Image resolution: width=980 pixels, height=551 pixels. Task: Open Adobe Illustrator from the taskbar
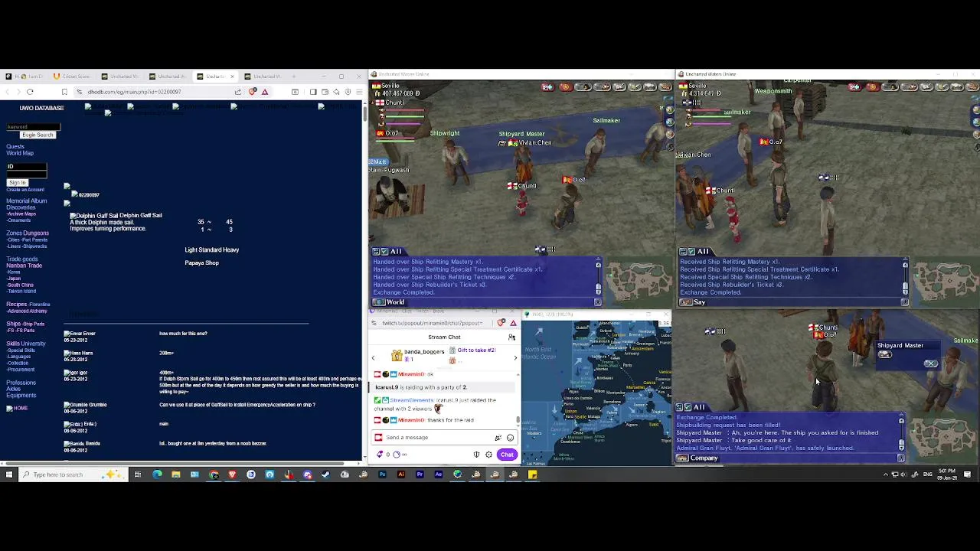tap(401, 474)
